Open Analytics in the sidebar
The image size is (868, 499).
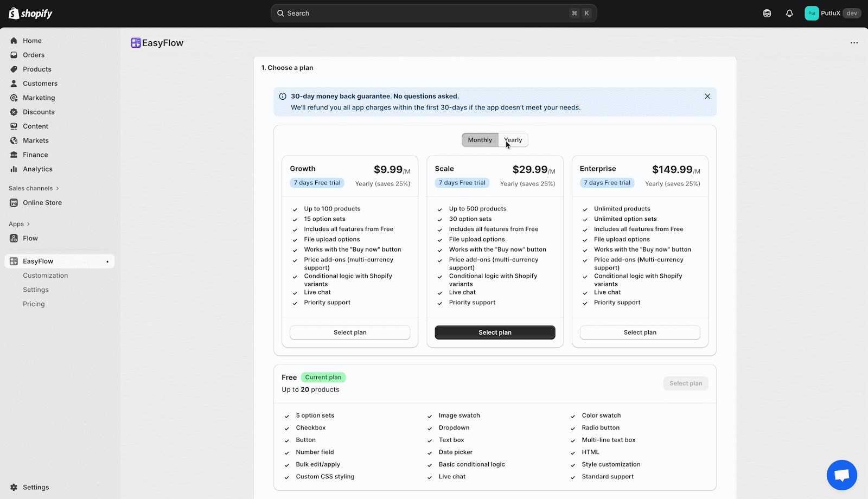click(37, 169)
